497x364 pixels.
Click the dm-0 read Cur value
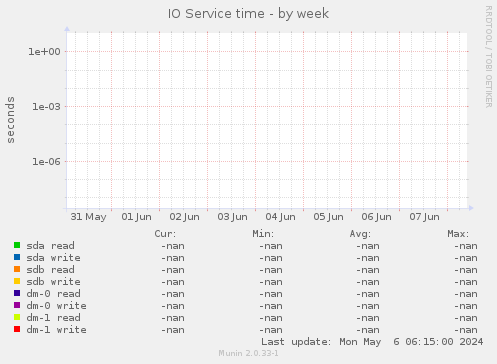[x=173, y=294]
